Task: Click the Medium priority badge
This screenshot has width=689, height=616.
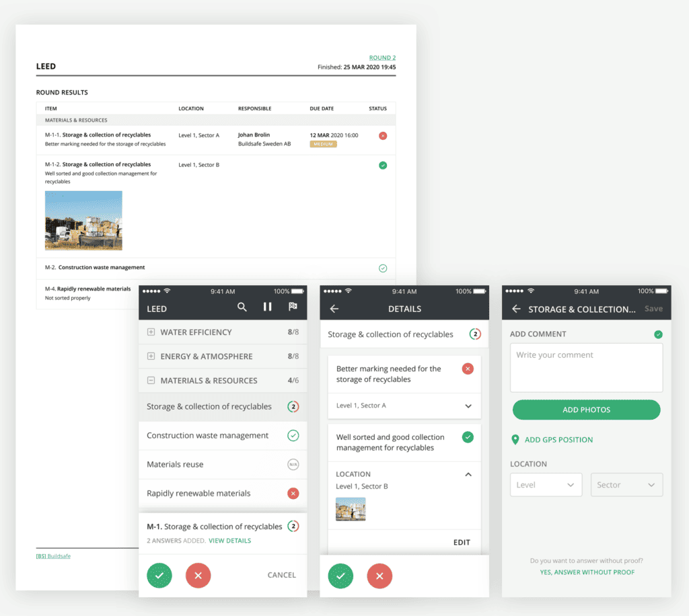Action: tap(323, 144)
